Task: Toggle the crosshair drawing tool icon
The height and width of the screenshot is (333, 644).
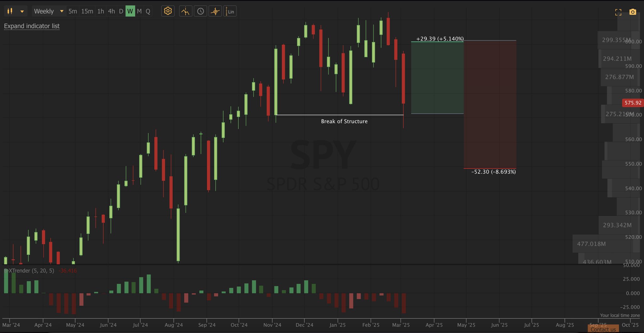Action: point(215,11)
